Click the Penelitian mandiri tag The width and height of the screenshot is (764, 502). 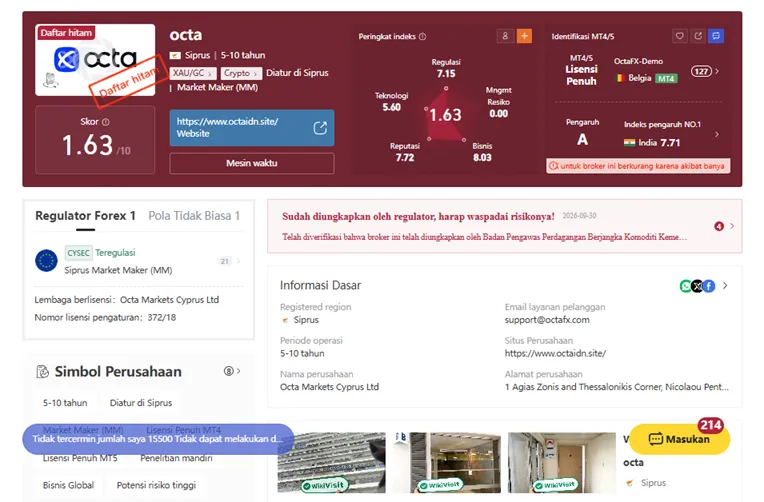(x=176, y=458)
